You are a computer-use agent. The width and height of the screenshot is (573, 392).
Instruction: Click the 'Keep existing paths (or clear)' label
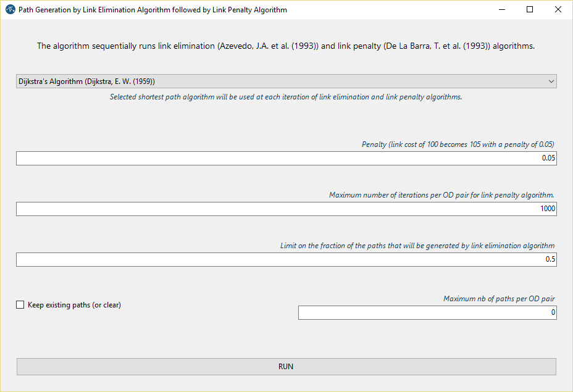coord(74,305)
